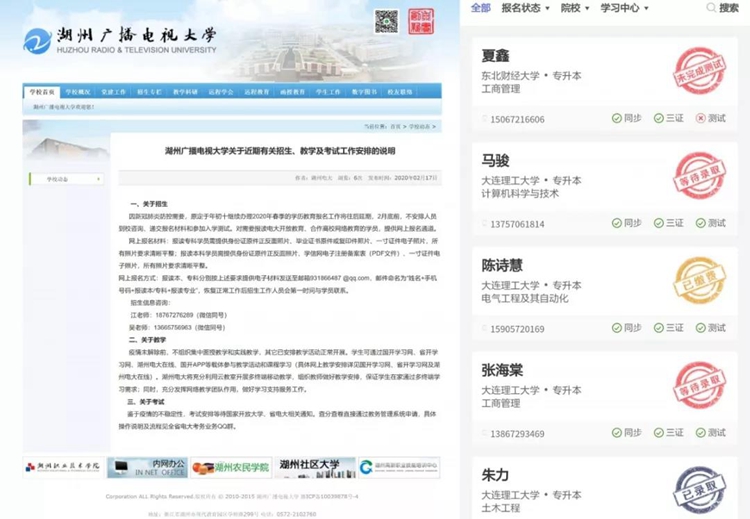Click 未完成测试 stamp on 夏鑫's card
This screenshot has height=519, width=750.
point(698,72)
